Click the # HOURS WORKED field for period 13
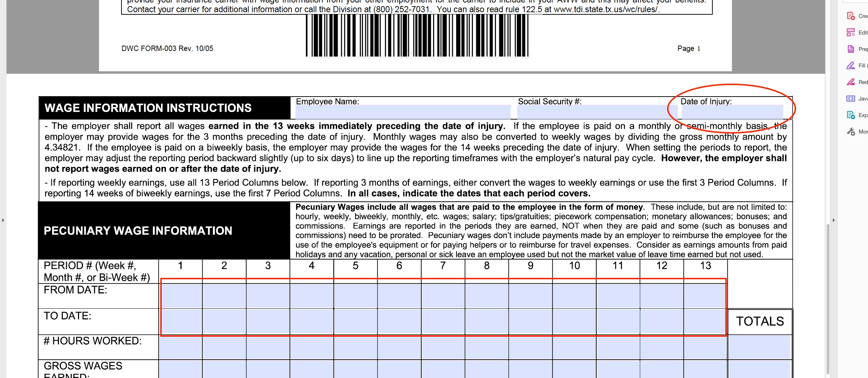The image size is (868, 378). click(x=705, y=347)
